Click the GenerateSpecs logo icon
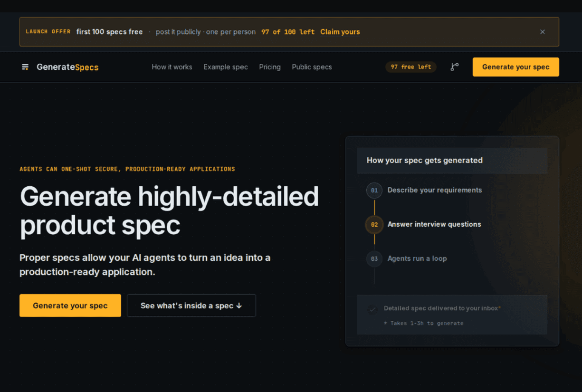The width and height of the screenshot is (582, 392). tap(25, 67)
